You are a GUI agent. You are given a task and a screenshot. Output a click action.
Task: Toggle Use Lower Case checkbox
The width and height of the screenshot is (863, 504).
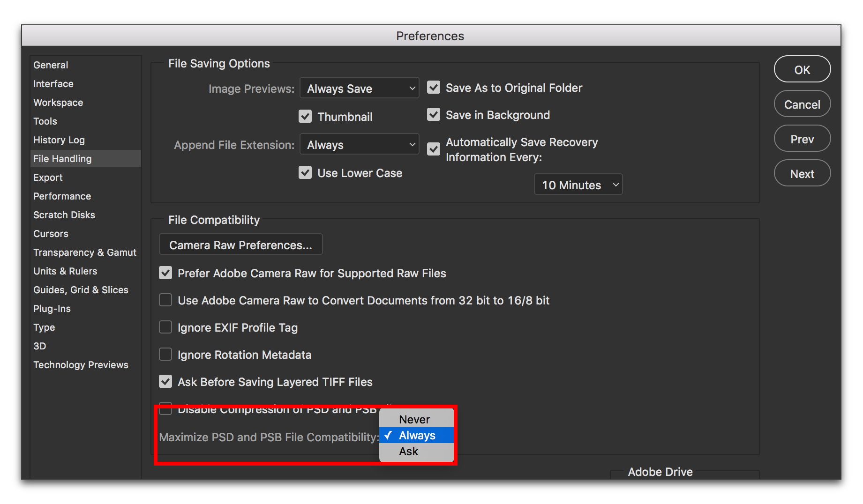pos(305,172)
